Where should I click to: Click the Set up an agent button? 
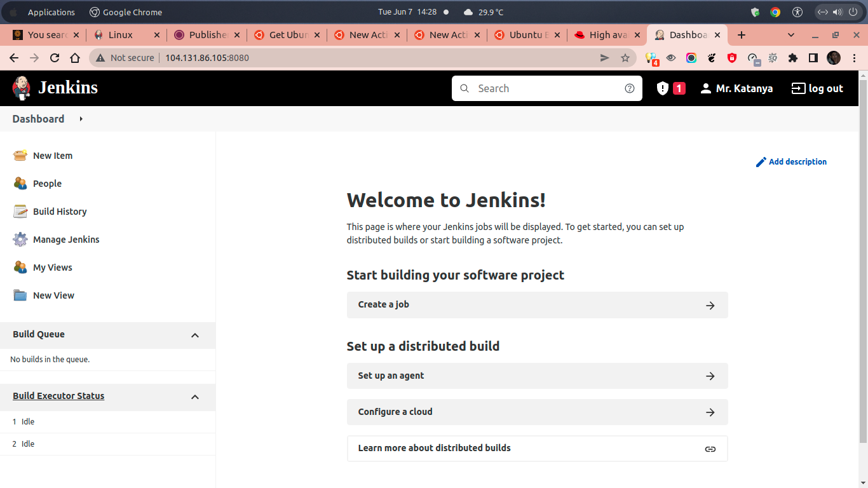(x=537, y=376)
